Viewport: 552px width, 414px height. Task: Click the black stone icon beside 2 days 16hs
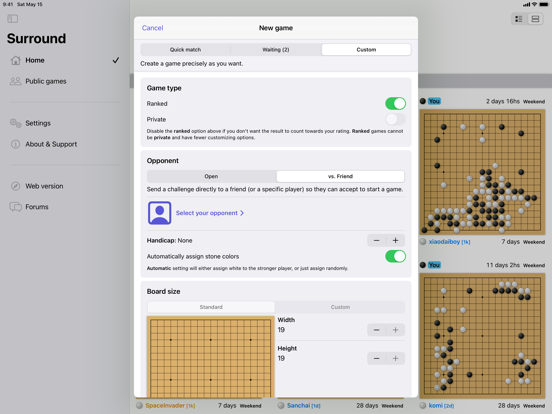pos(423,101)
